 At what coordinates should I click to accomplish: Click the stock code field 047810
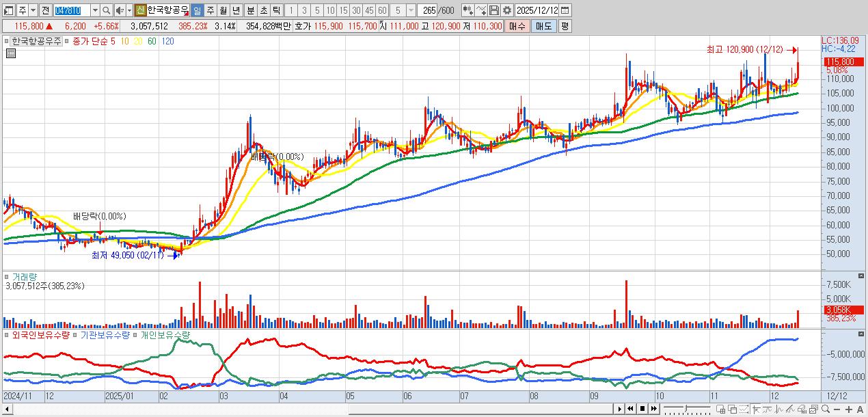click(x=72, y=10)
